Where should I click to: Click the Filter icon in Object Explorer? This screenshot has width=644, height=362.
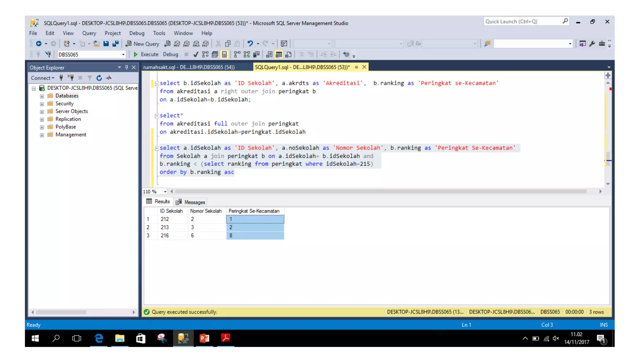[90, 78]
